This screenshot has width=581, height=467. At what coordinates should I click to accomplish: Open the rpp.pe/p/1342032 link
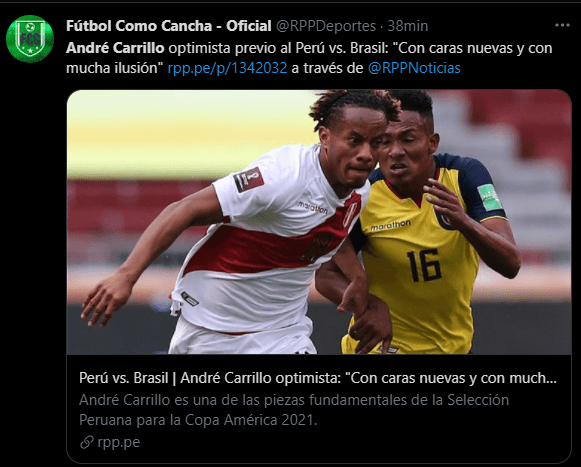tap(228, 68)
